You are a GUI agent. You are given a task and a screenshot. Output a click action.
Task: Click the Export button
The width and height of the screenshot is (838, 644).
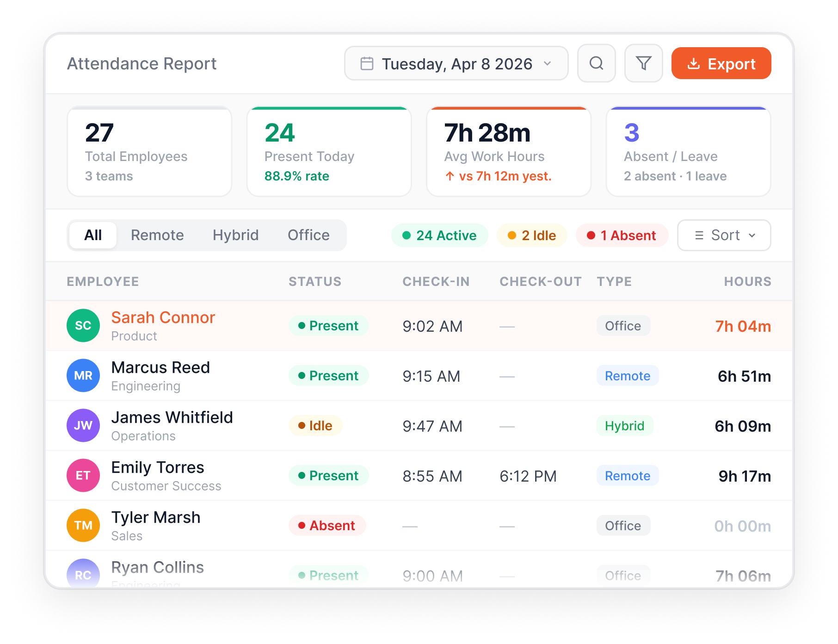coord(721,63)
